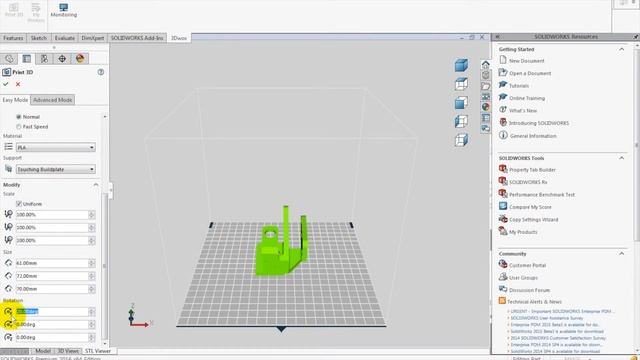The image size is (640, 360).
Task: Open the Monitoring tool
Action: (x=63, y=10)
